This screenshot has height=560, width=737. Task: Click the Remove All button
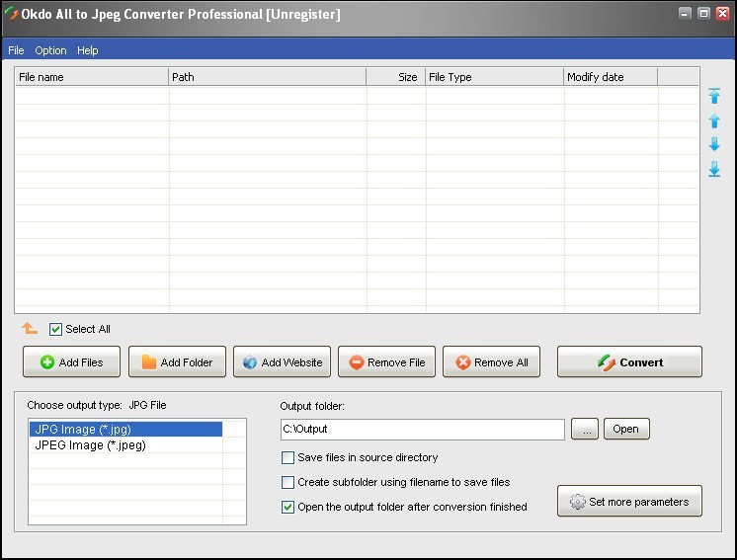[x=492, y=361]
